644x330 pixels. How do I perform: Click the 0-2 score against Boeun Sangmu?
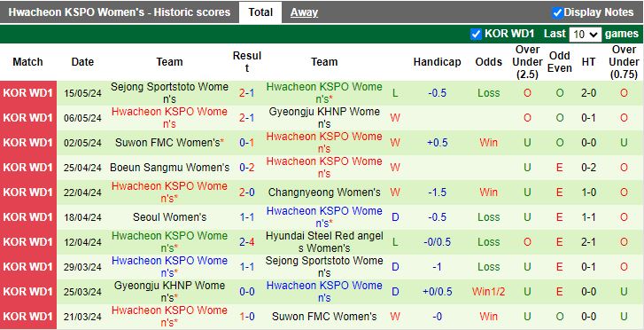[x=247, y=168]
